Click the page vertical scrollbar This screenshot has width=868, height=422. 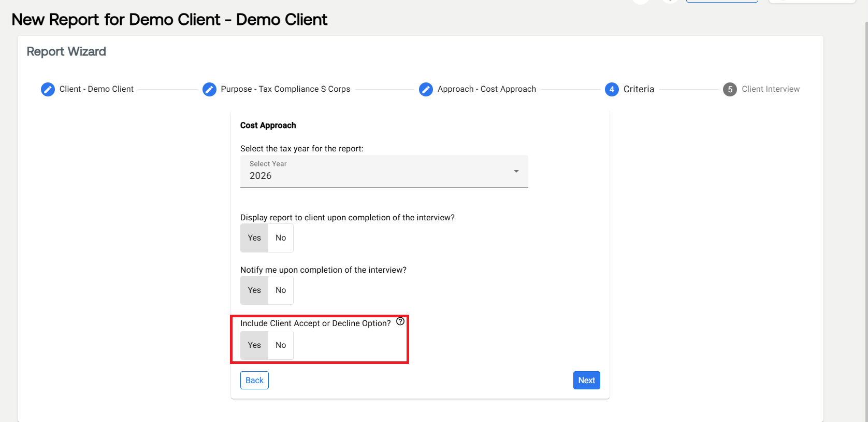[866, 222]
